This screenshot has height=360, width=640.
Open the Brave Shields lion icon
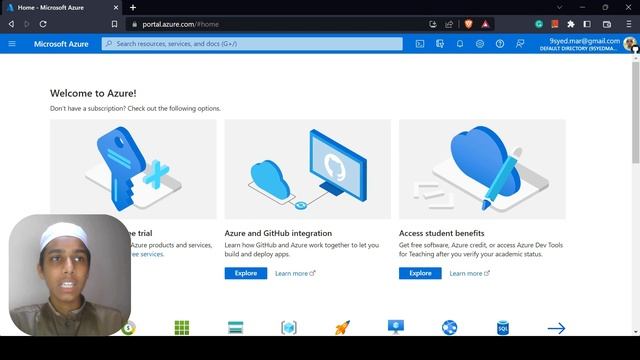tap(468, 24)
